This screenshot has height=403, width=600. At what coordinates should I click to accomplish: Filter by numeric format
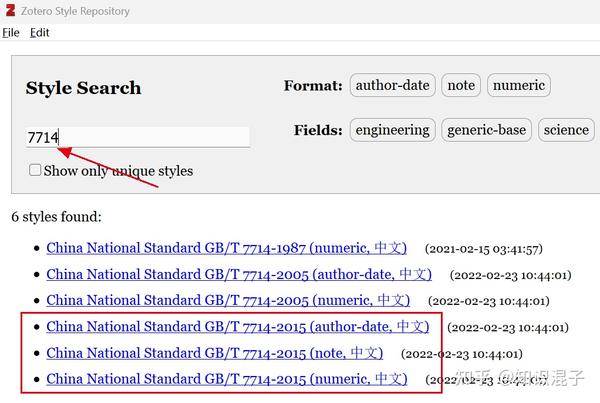pyautogui.click(x=519, y=85)
